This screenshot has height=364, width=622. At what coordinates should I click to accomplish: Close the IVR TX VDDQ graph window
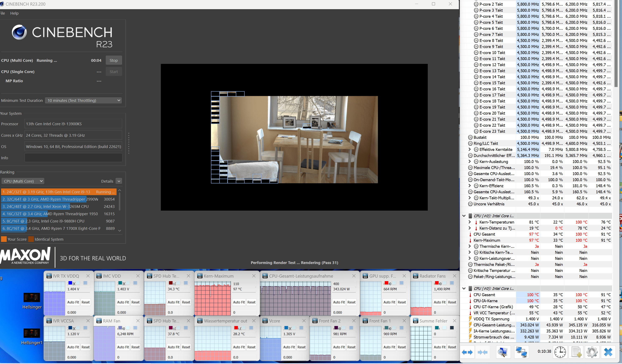pyautogui.click(x=88, y=276)
